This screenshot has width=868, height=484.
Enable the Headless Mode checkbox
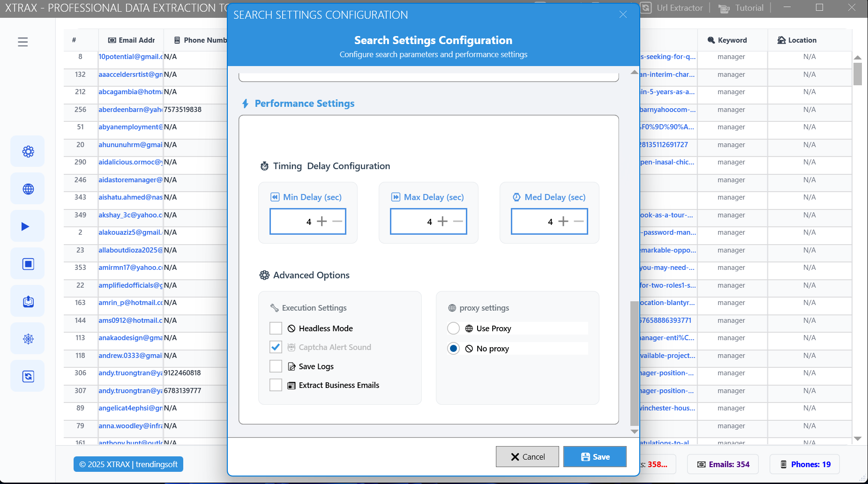pyautogui.click(x=276, y=328)
